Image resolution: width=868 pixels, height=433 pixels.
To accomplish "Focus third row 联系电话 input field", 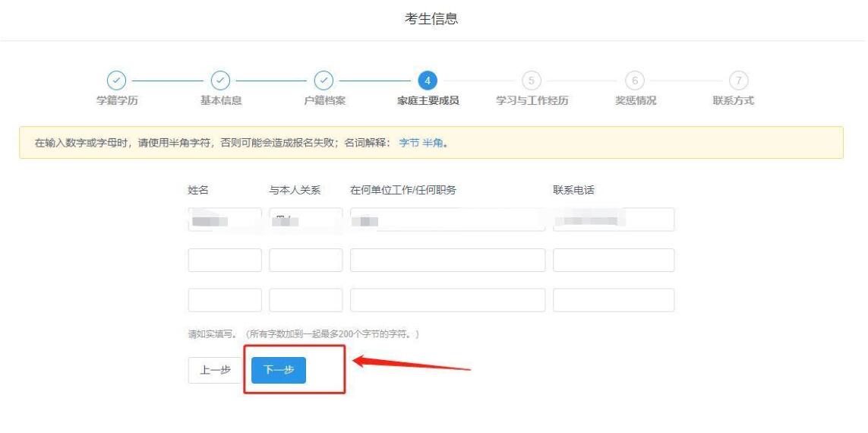I will click(x=613, y=300).
